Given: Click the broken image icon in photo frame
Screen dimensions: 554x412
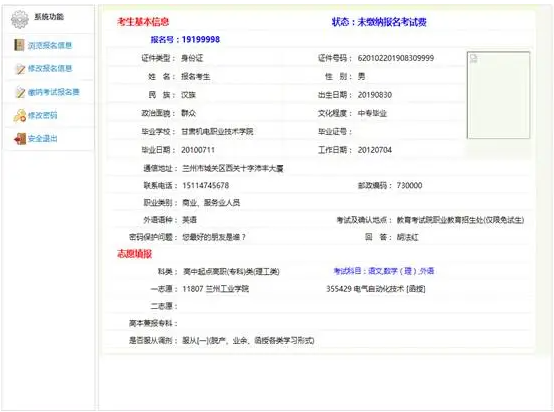Looking at the screenshot, I should coord(473,59).
